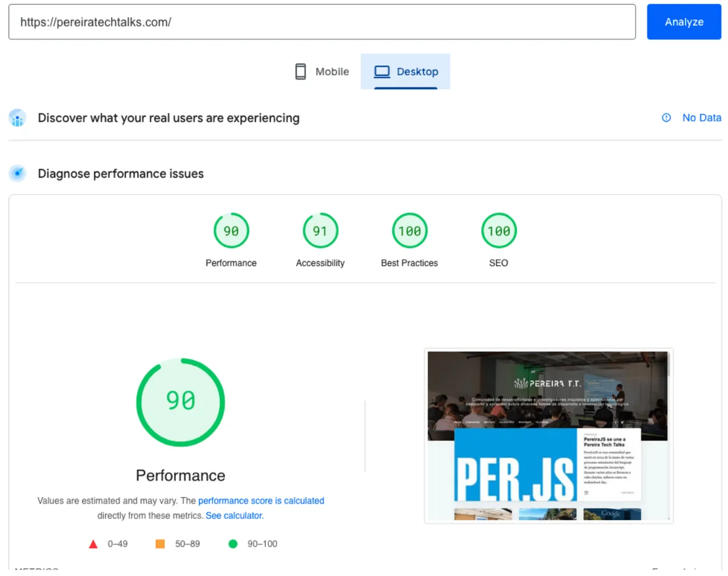Click the diagnose performance issues icon

[18, 173]
